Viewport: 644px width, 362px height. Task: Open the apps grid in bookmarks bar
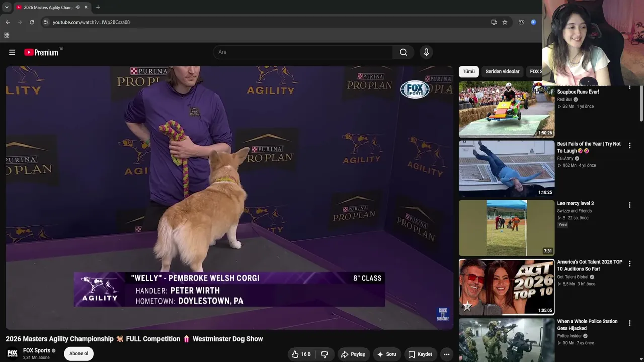[x=7, y=35]
